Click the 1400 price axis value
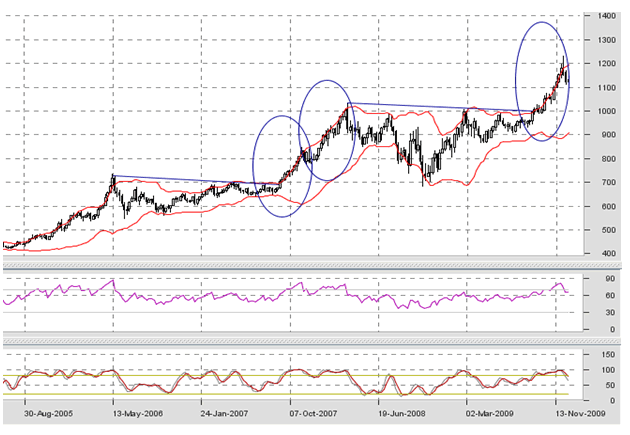Image resolution: width=630 pixels, height=435 pixels. (x=607, y=16)
